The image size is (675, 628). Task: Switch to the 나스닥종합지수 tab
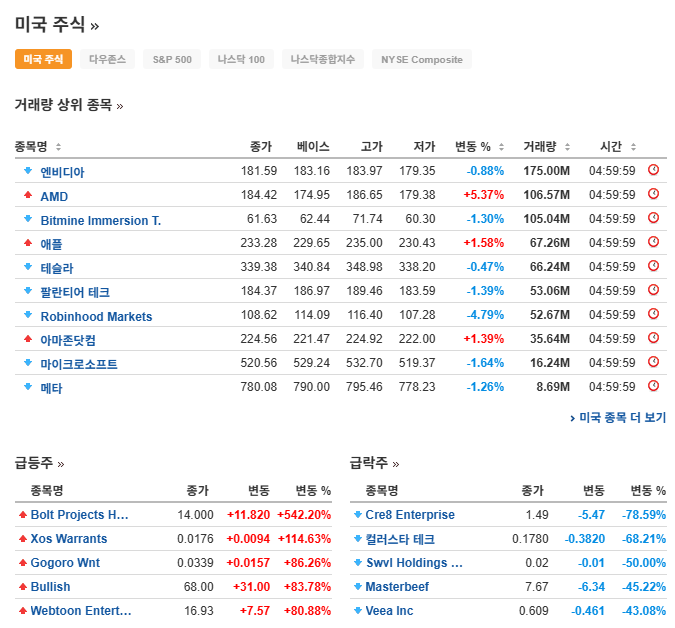click(x=323, y=59)
